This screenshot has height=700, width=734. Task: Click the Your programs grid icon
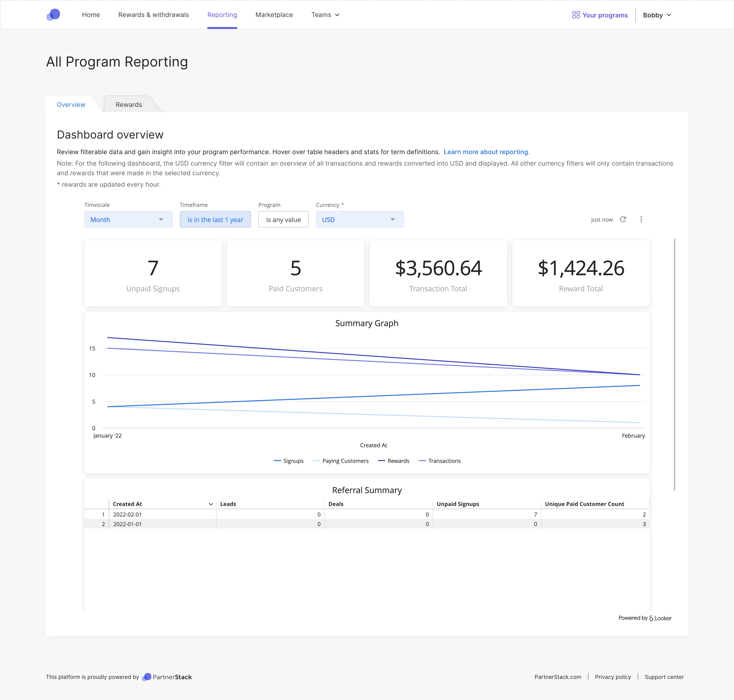[x=576, y=15]
